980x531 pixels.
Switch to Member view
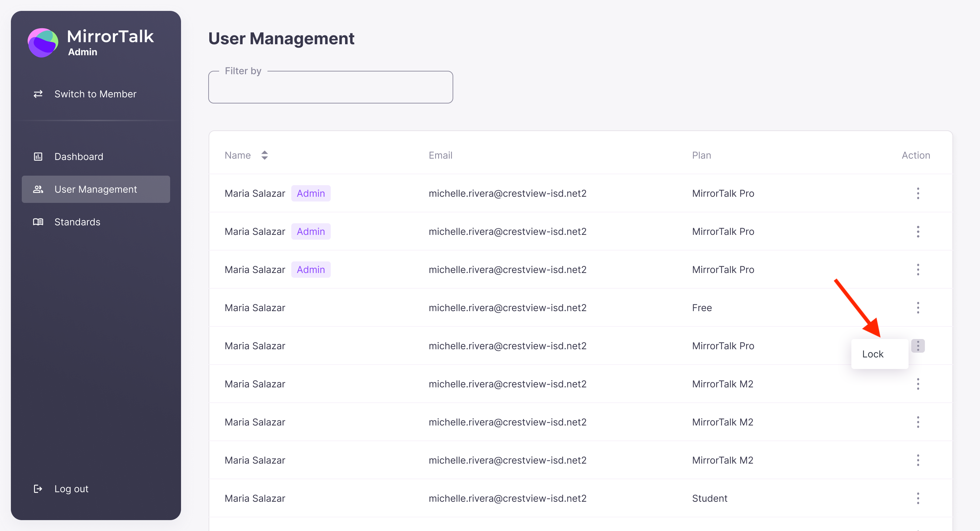[96, 94]
